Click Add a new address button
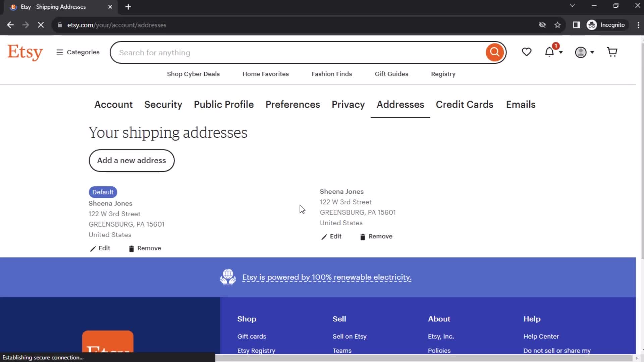Screen dimensions: 644x362 pos(132,160)
